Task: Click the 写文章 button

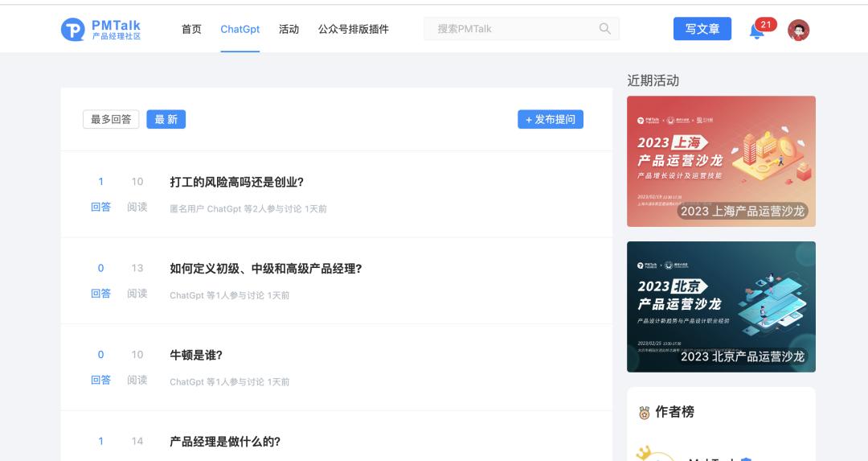Action: click(x=702, y=29)
